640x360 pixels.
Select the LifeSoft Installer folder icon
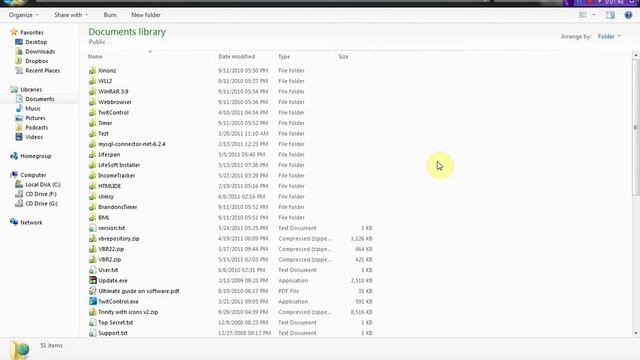pos(93,165)
